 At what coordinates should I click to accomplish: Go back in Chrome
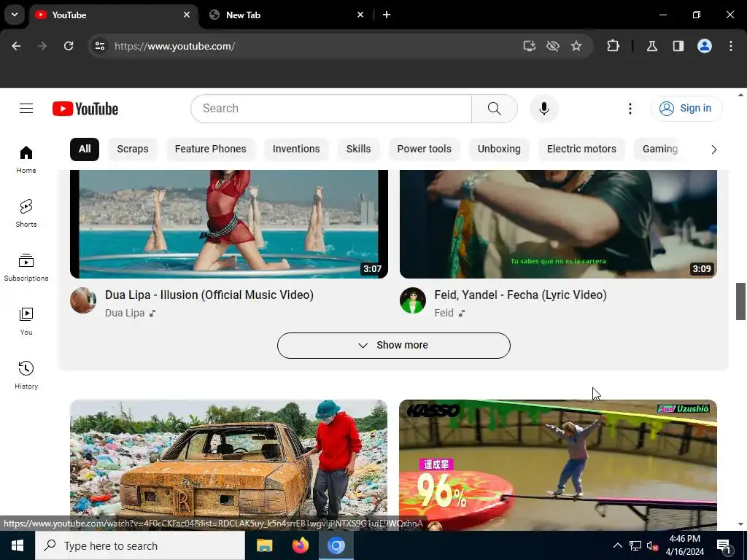tap(16, 46)
